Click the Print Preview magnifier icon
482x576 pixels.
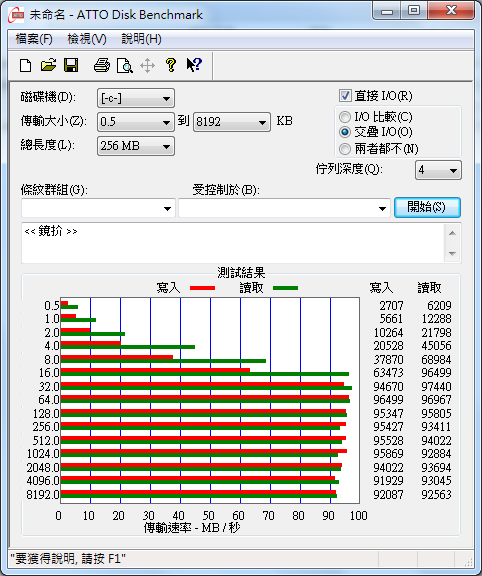point(125,66)
